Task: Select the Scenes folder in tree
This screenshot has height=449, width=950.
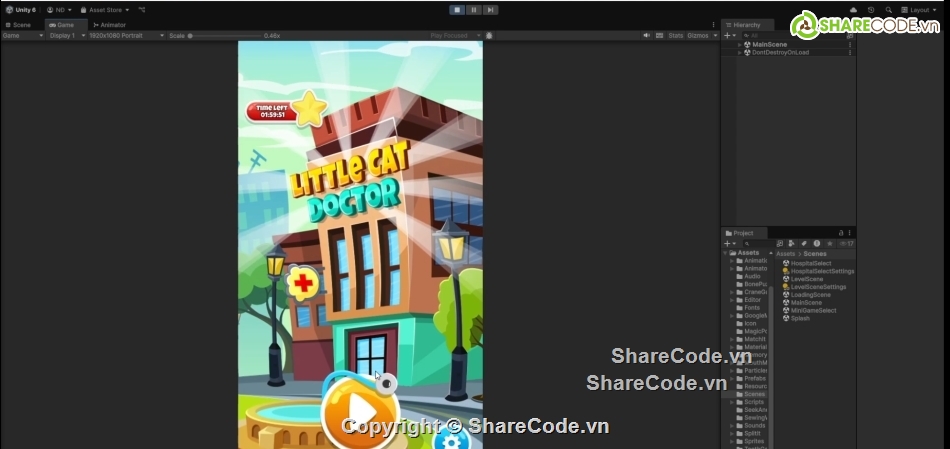Action: click(751, 394)
